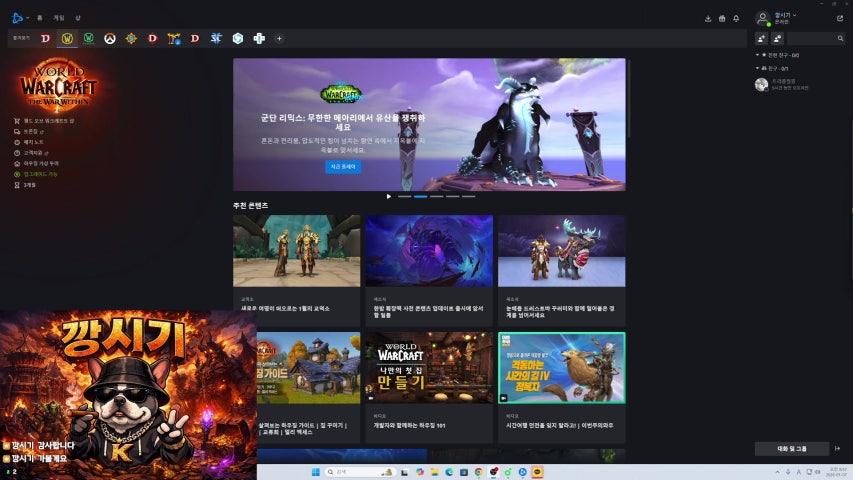Open the Battle.net logo dropdown menu

pyautogui.click(x=19, y=17)
